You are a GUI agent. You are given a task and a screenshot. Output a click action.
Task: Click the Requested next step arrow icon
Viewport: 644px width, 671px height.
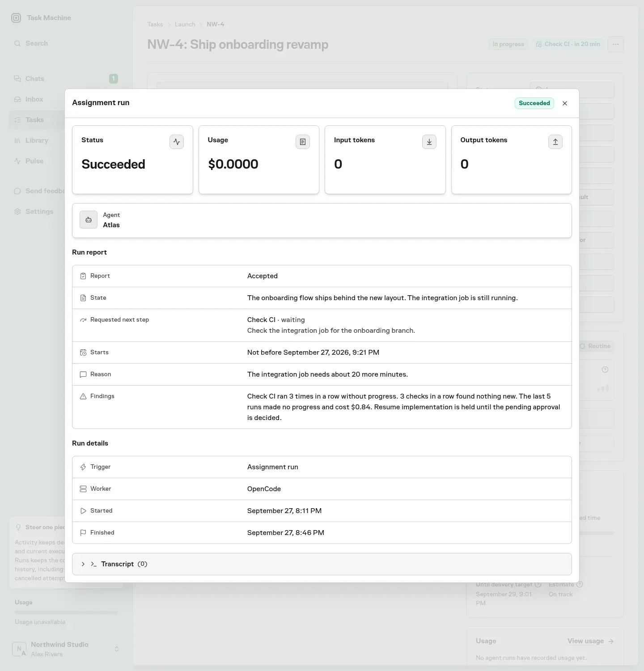[x=83, y=320]
